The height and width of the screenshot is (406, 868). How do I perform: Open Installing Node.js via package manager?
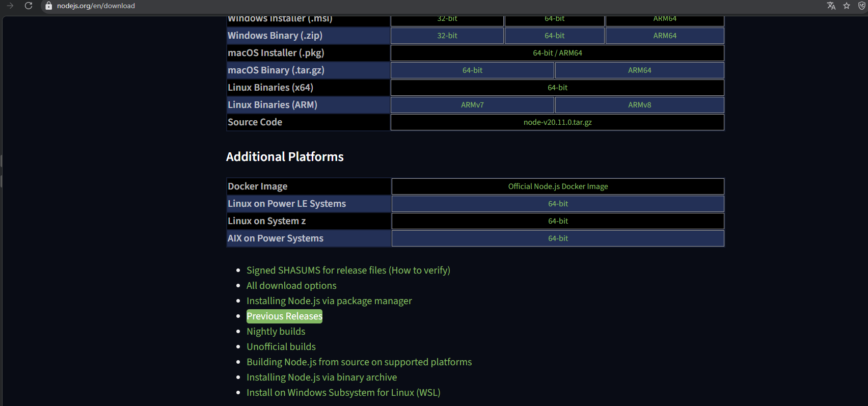coord(329,301)
